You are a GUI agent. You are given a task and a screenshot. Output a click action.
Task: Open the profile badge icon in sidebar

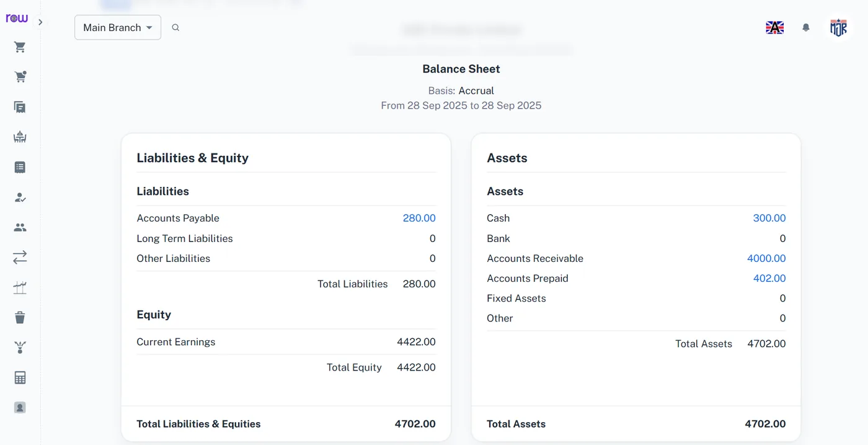click(x=20, y=408)
